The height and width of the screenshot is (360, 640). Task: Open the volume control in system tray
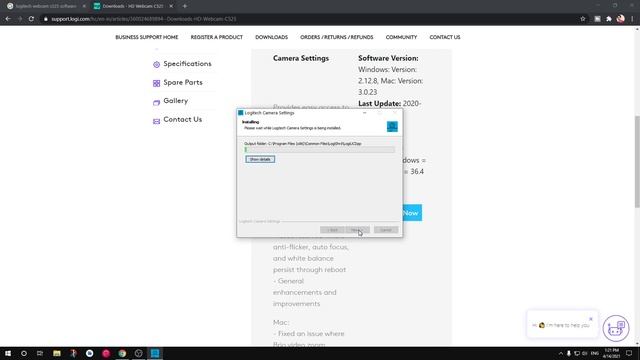(584, 353)
